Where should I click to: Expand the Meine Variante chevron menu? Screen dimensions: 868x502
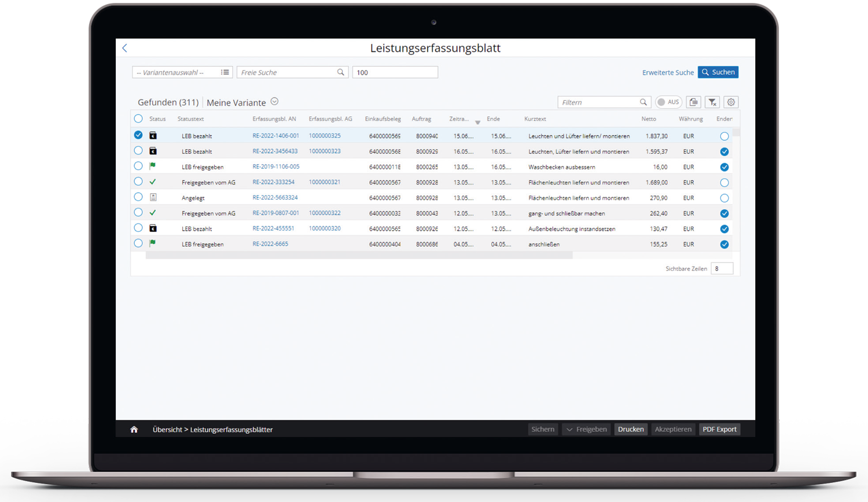click(x=275, y=102)
